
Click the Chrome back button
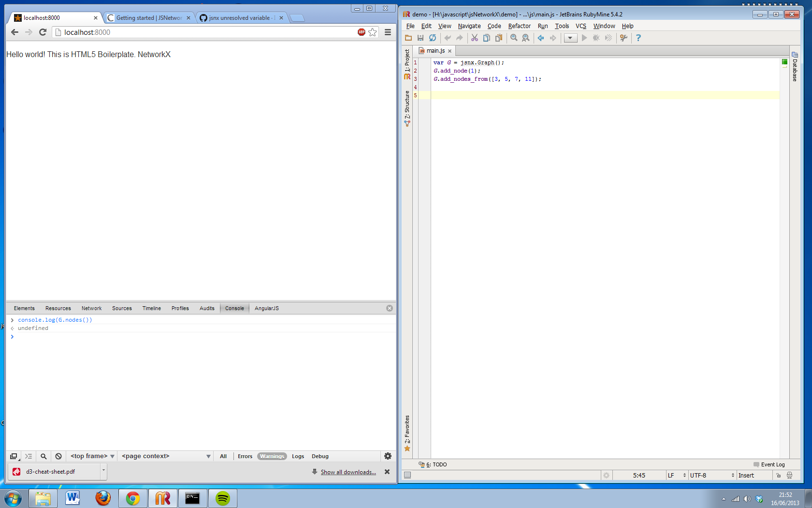(14, 32)
